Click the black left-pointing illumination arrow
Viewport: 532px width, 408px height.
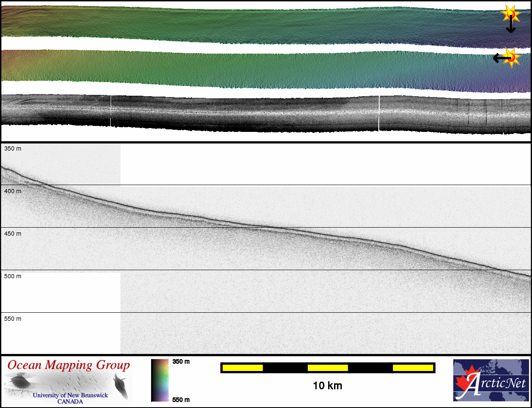[x=499, y=58]
